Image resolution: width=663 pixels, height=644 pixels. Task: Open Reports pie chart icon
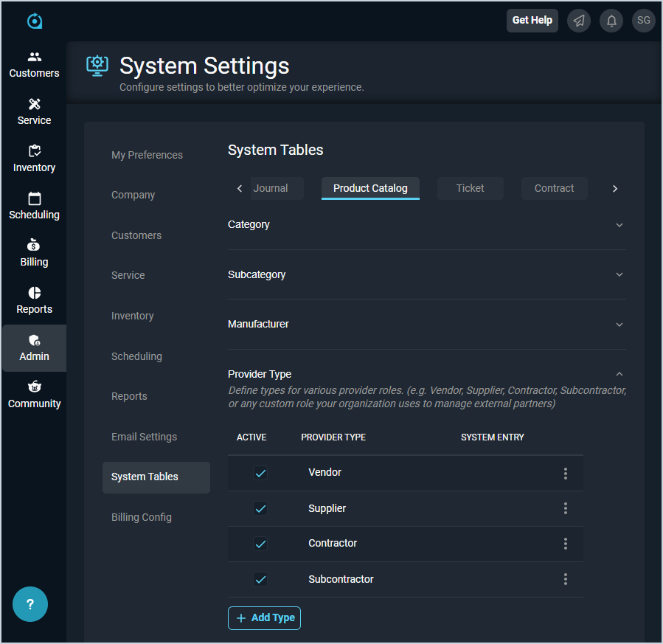click(34, 293)
